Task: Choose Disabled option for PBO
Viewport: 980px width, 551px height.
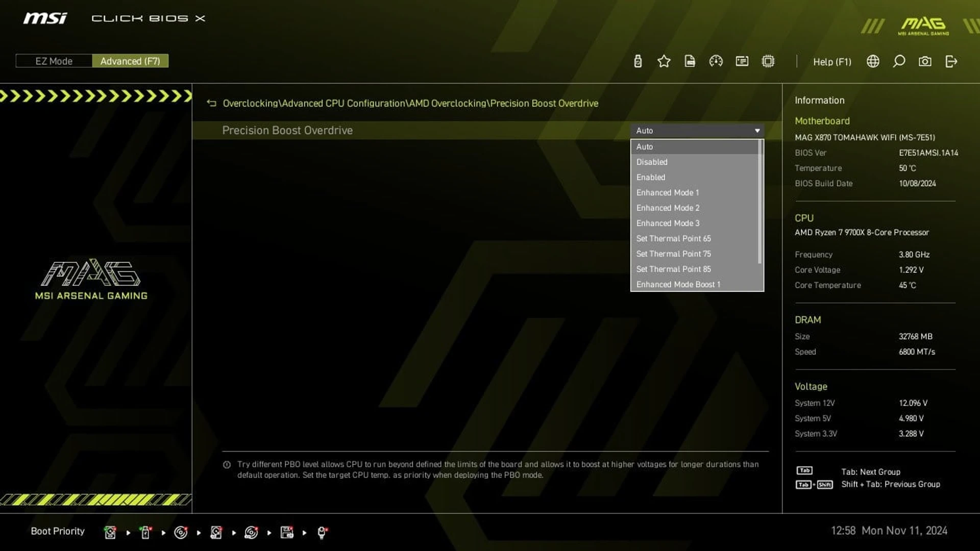Action: tap(695, 162)
